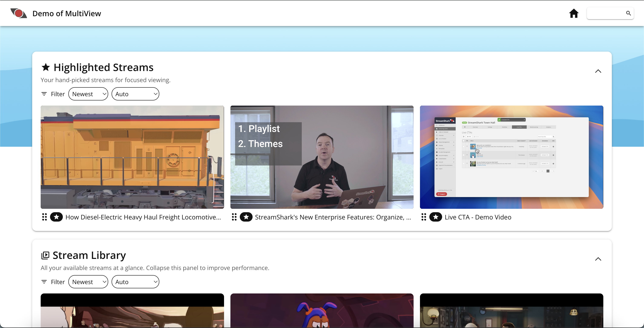Screen dimensions: 644x328
Task: Click the search magnifier icon
Action: pyautogui.click(x=628, y=13)
